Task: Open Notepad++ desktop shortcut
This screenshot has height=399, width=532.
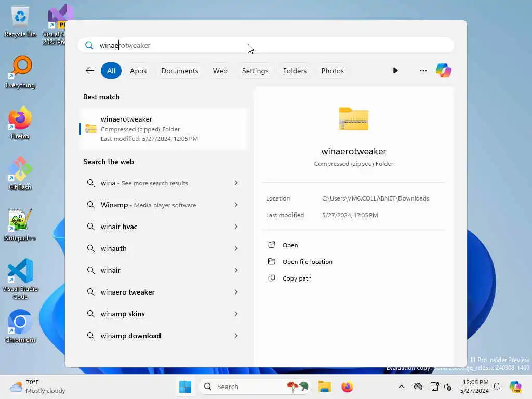Action: point(20,225)
